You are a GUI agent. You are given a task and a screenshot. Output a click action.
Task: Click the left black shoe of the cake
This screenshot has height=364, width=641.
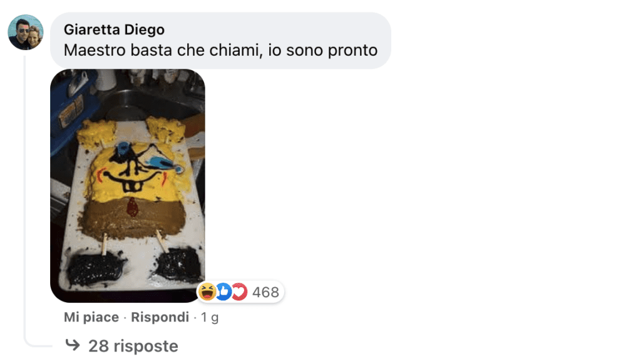coord(95,268)
